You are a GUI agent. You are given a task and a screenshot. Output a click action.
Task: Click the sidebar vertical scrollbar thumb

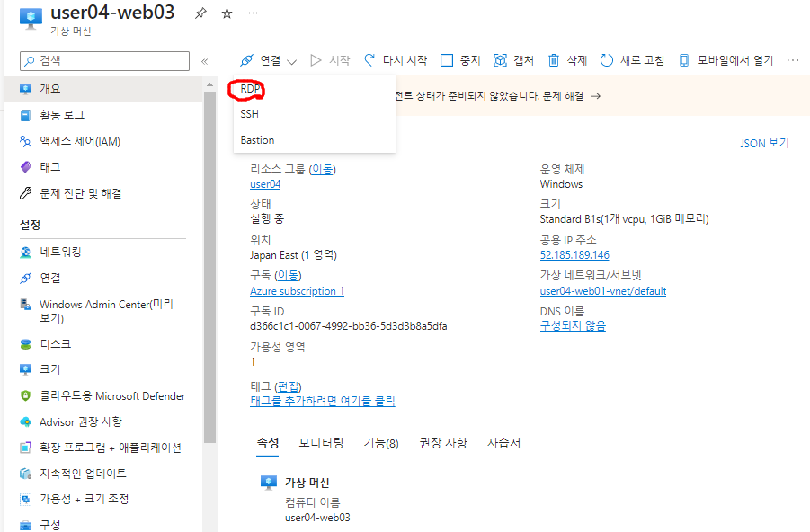209,267
